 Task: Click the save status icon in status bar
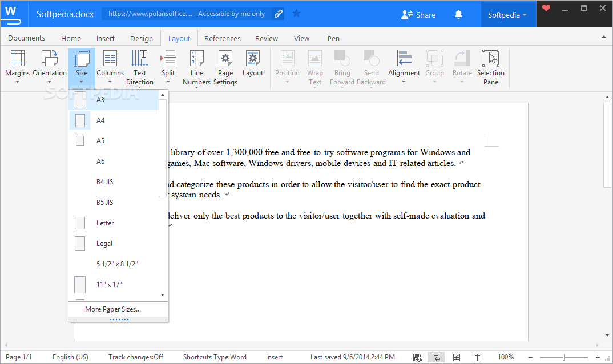(417, 357)
